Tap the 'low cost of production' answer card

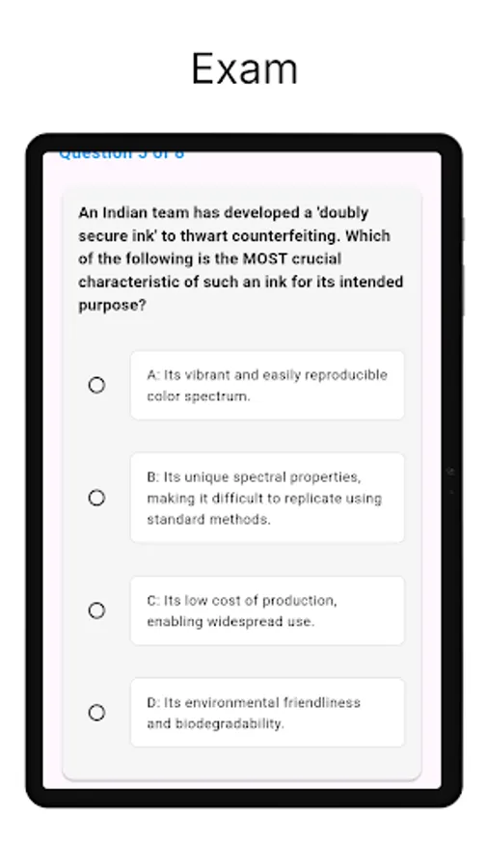pyautogui.click(x=267, y=610)
